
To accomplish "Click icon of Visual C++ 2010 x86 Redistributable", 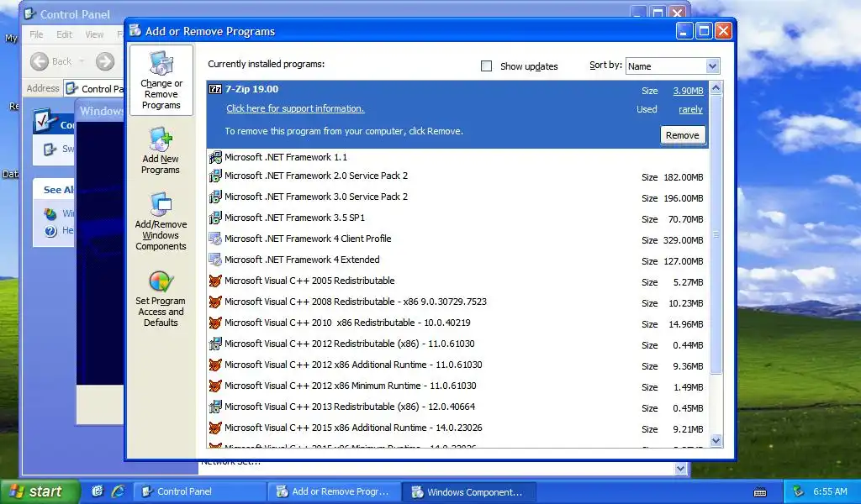I will (x=215, y=323).
